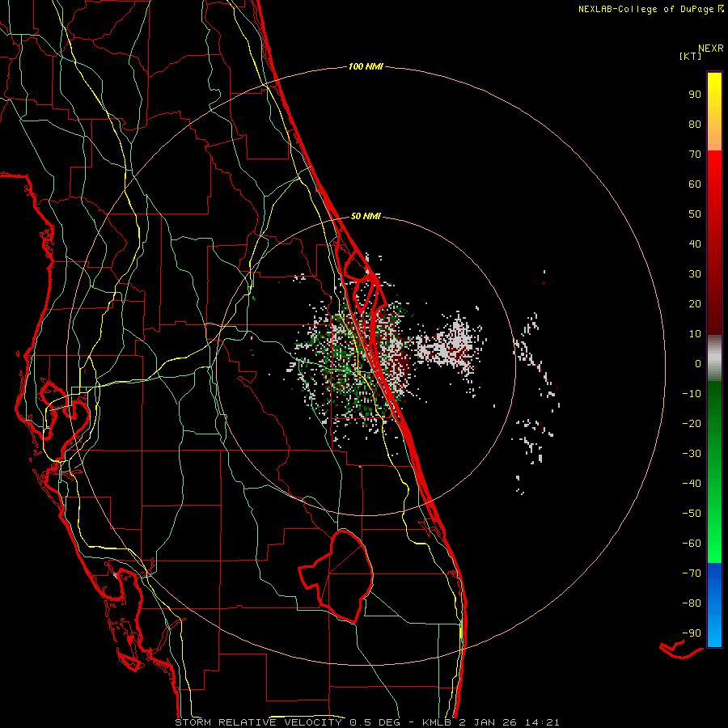728x728 pixels.
Task: Click the 10 value on the velocity scale
Action: (x=695, y=334)
